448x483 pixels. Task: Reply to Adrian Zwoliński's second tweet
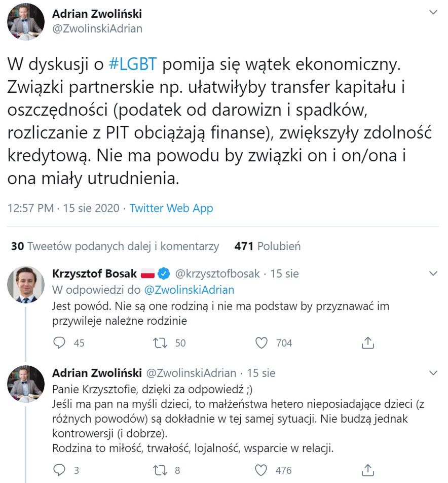click(60, 470)
